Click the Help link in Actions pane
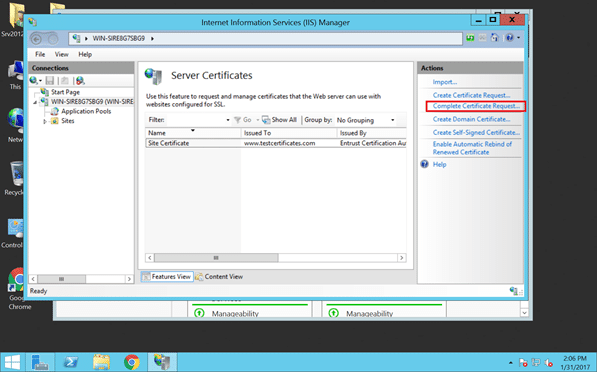597x372 pixels. 439,164
